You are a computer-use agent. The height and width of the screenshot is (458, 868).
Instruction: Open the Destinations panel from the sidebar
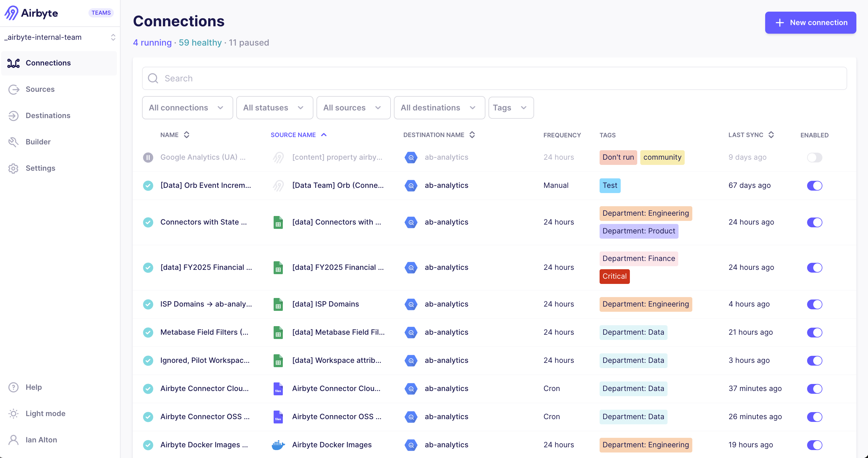[x=47, y=116]
